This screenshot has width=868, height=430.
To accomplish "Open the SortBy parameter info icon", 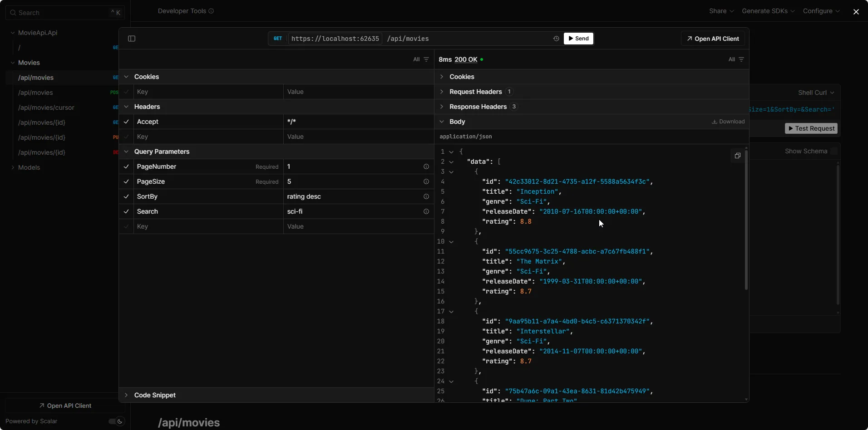I will [426, 196].
